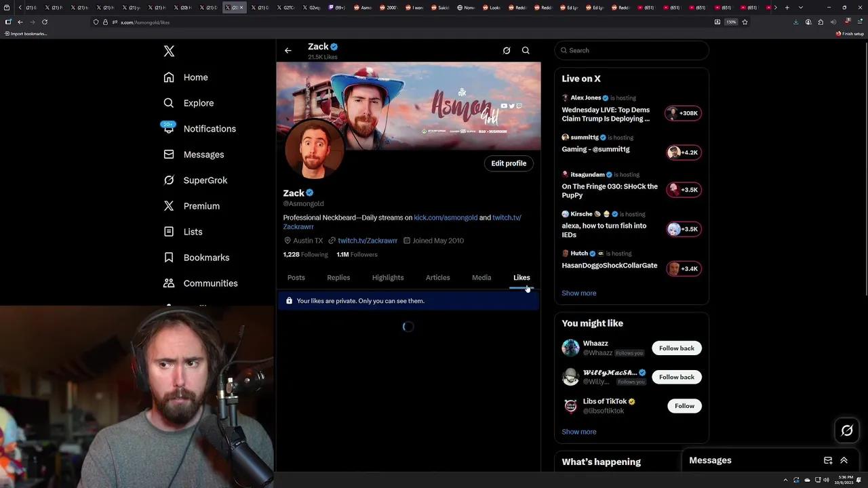Image resolution: width=868 pixels, height=488 pixels.
Task: Join Hutch live with +3.4K
Action: 684,268
